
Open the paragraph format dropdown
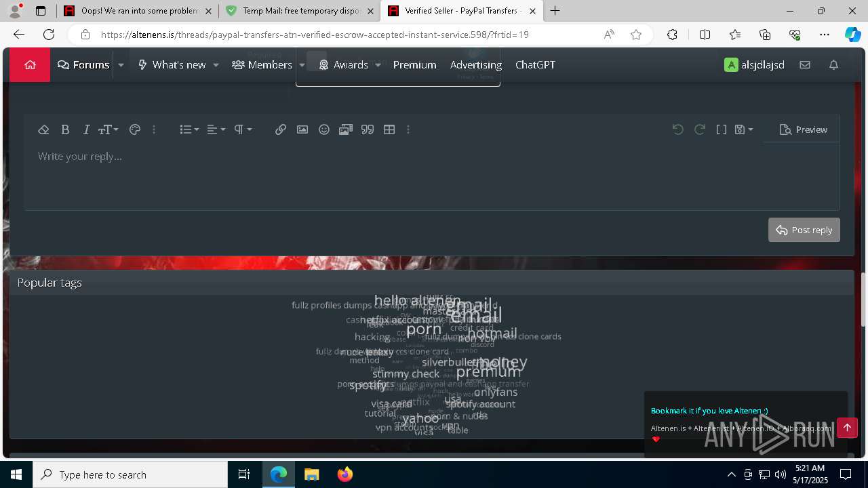click(243, 129)
